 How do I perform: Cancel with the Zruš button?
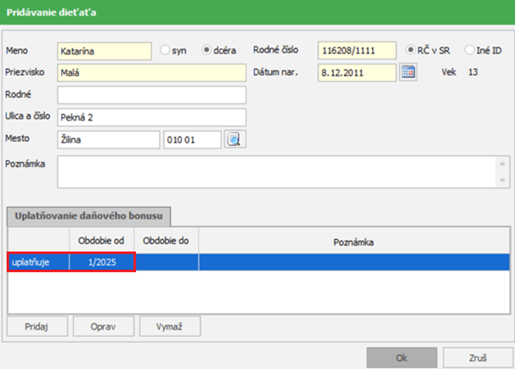click(x=478, y=358)
